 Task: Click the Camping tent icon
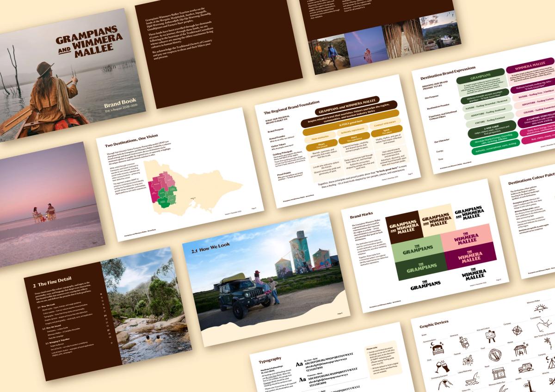coord(550,362)
